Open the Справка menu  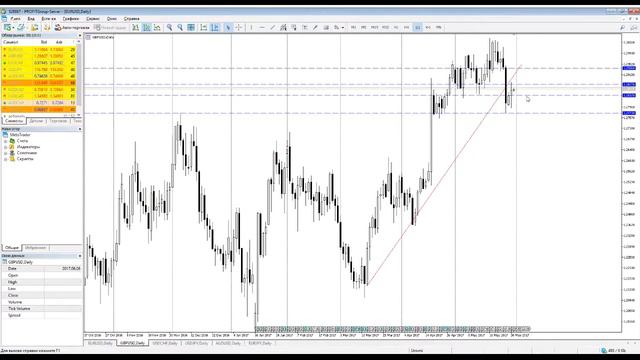[x=131, y=19]
